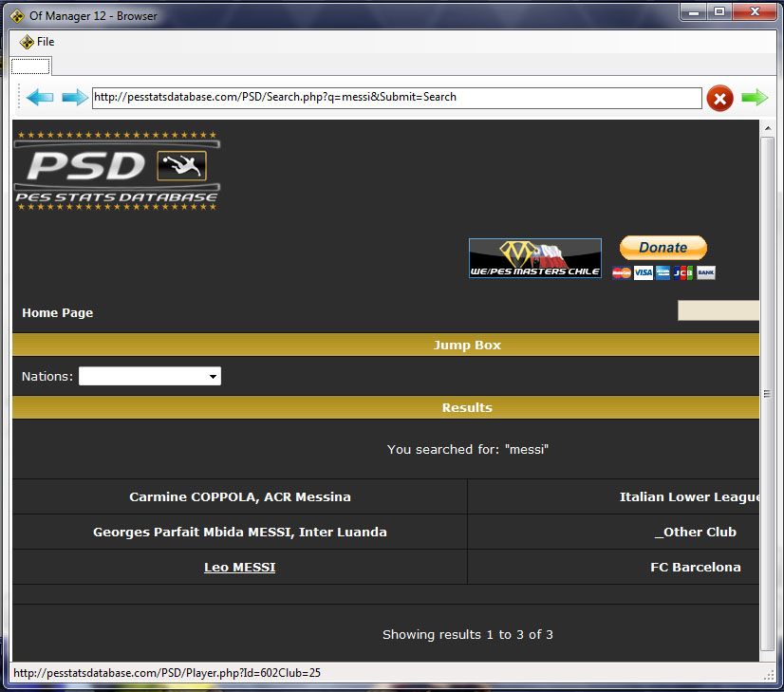Select the blank browser tab
The width and height of the screenshot is (784, 692).
(x=30, y=65)
